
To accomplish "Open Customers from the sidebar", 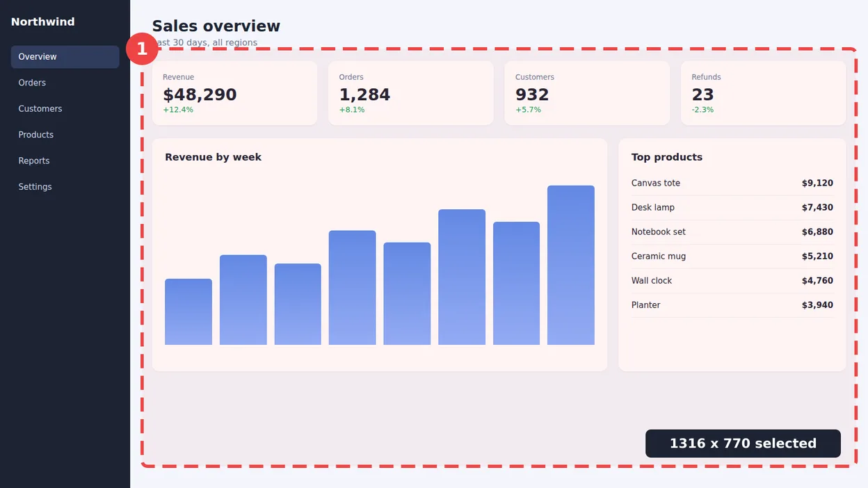I will (65, 108).
